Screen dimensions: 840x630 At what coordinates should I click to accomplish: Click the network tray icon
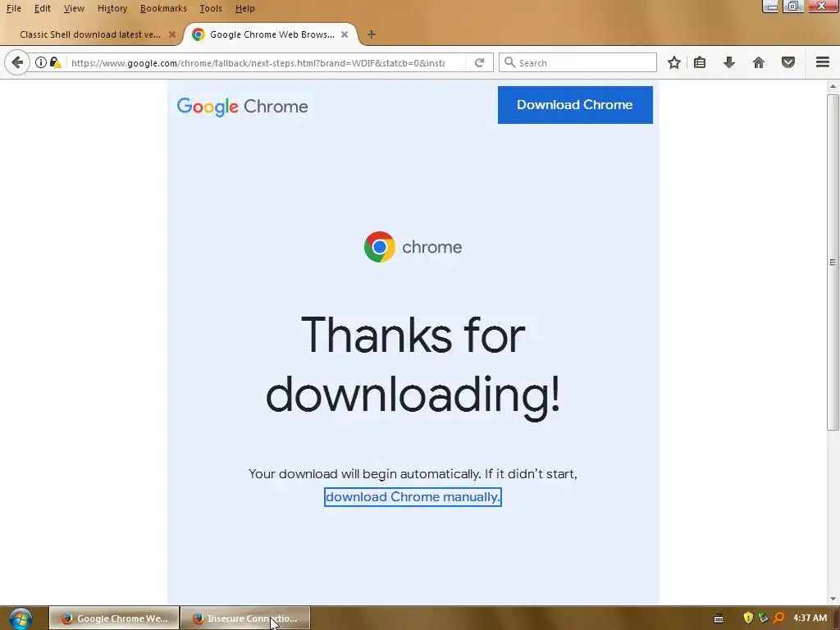tap(763, 619)
